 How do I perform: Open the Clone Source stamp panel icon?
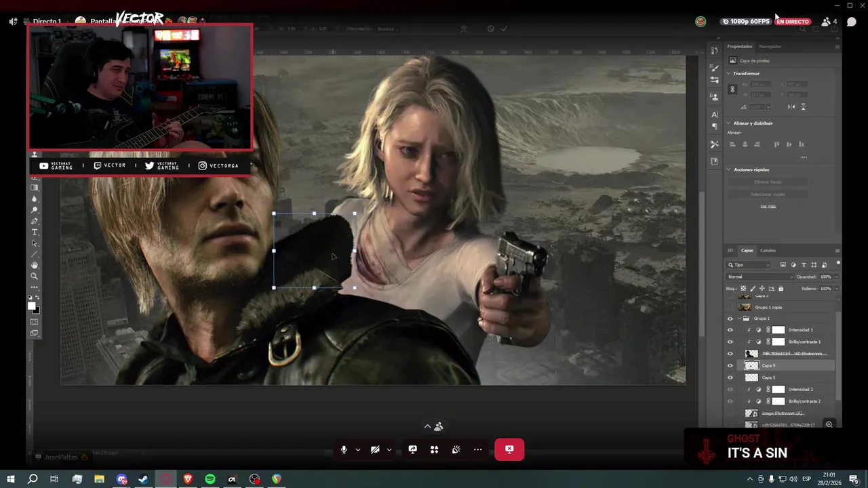pyautogui.click(x=714, y=97)
